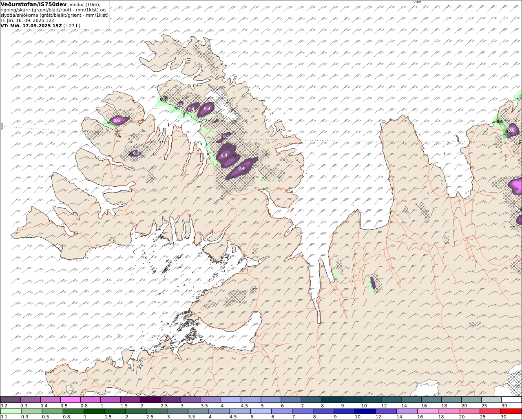The image size is (522, 420).
Task: Select the upper-row legend swatch labeled 0.2
Action: click(10, 400)
